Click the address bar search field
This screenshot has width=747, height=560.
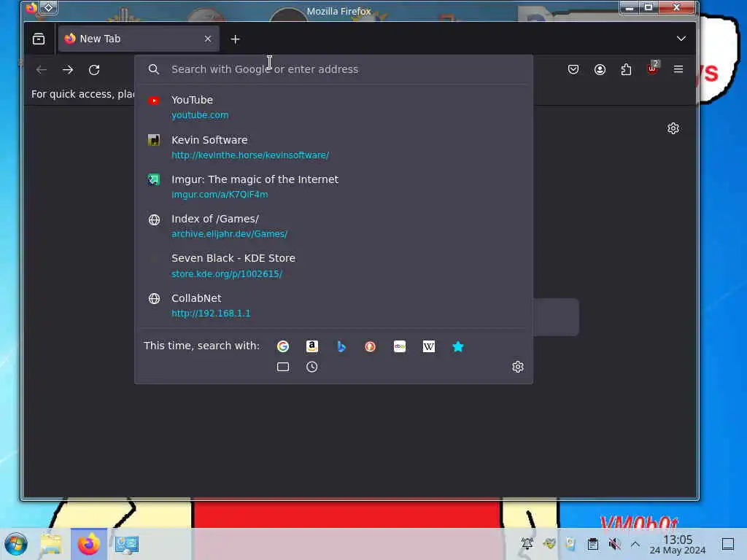[333, 69]
